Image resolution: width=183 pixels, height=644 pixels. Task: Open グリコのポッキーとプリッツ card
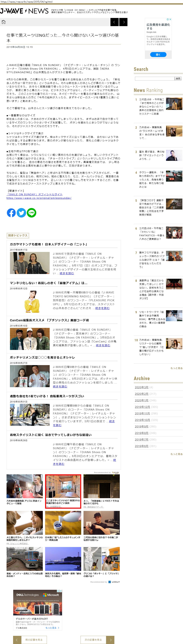101,562
